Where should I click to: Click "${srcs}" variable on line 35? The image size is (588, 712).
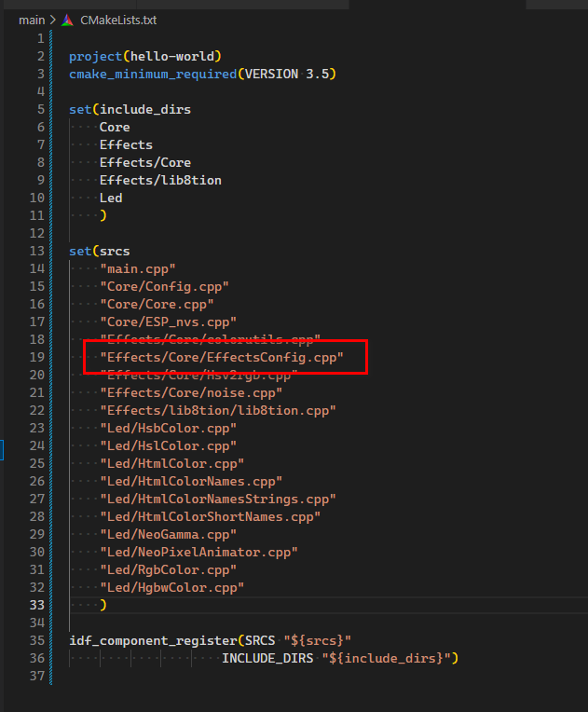[x=318, y=641]
